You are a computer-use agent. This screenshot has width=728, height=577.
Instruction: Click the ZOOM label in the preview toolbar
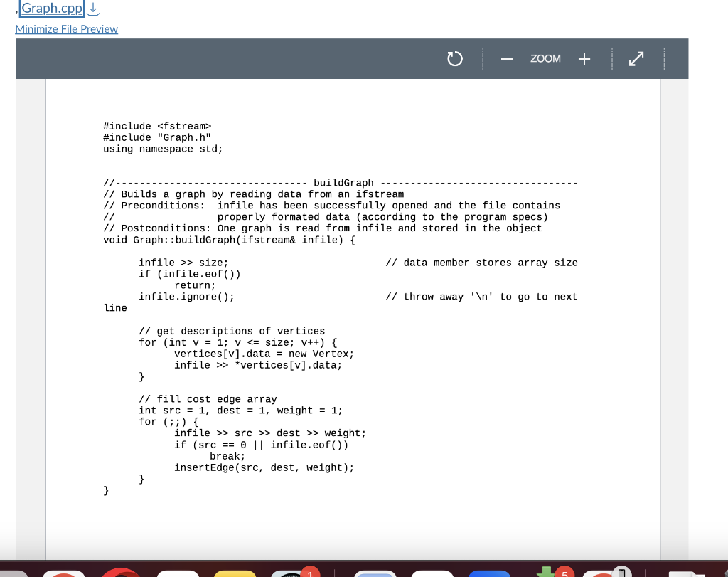[545, 59]
